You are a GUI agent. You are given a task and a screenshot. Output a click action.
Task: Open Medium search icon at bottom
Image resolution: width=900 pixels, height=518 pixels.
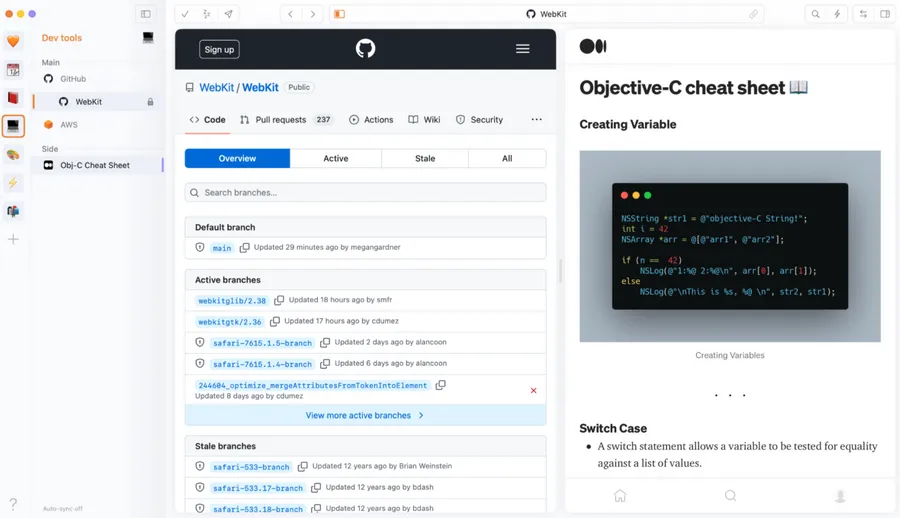click(730, 496)
